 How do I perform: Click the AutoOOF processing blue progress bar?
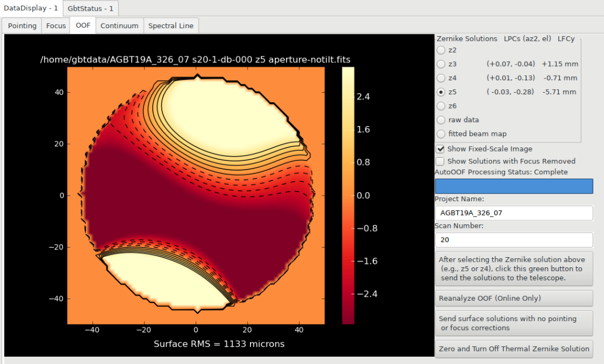[x=514, y=186]
